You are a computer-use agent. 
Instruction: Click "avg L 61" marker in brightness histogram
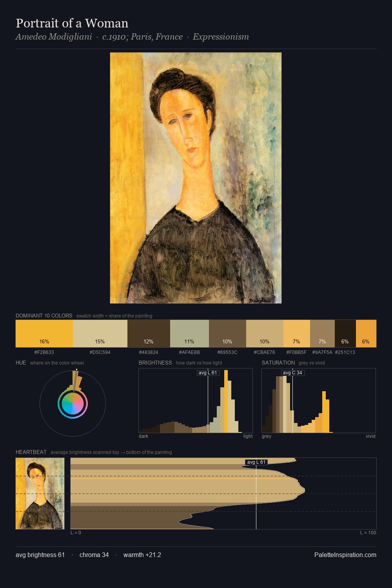tap(208, 373)
